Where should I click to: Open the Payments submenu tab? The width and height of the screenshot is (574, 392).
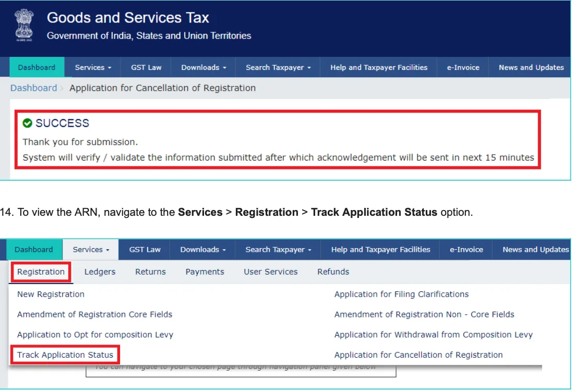click(x=205, y=272)
